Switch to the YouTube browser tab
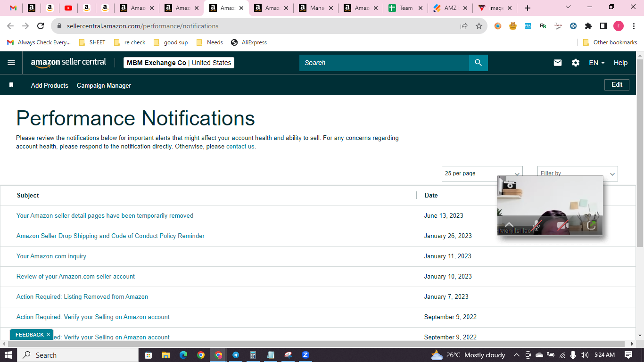This screenshot has height=362, width=644. tap(68, 8)
